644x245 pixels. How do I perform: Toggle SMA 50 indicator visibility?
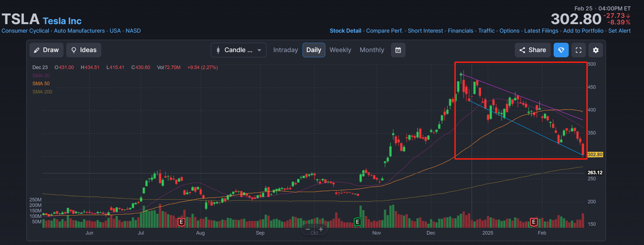click(41, 84)
